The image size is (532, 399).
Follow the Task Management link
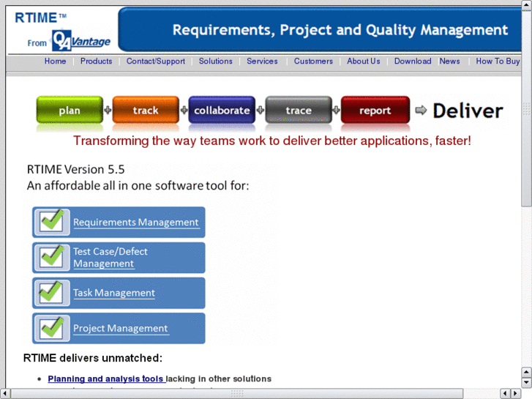114,293
